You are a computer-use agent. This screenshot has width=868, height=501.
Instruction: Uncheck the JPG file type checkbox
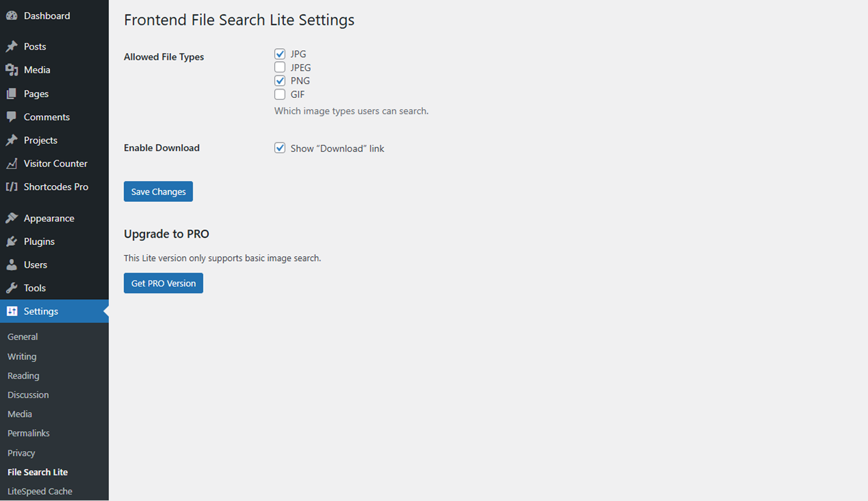[x=280, y=54]
